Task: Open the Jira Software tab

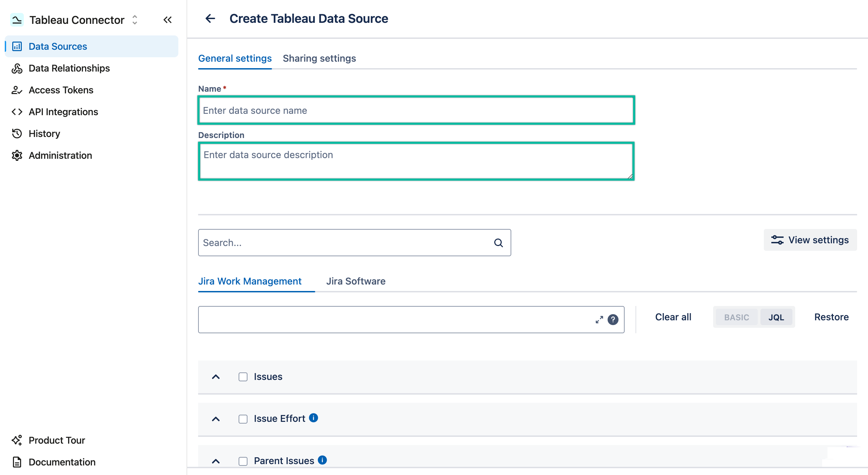Action: pyautogui.click(x=356, y=281)
